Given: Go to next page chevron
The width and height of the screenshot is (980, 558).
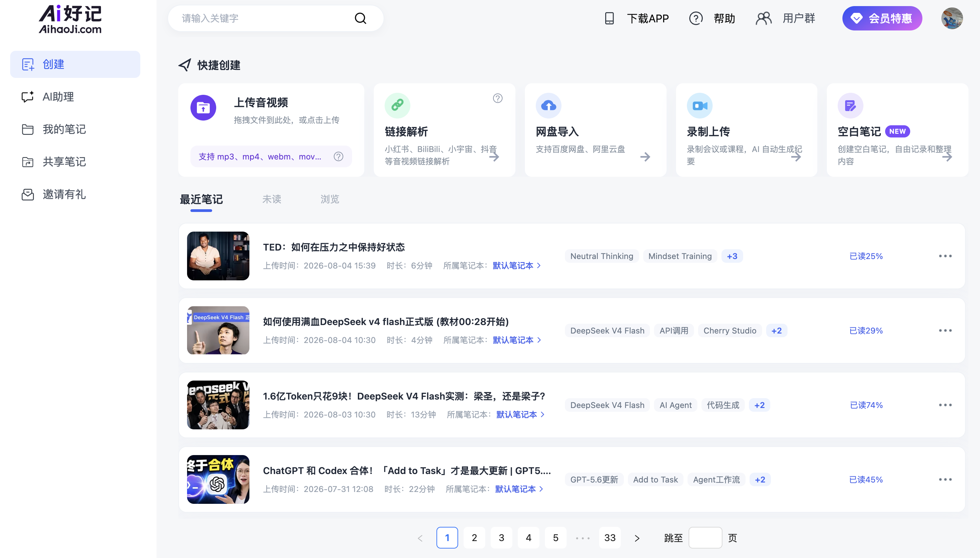Looking at the screenshot, I should click(x=637, y=538).
